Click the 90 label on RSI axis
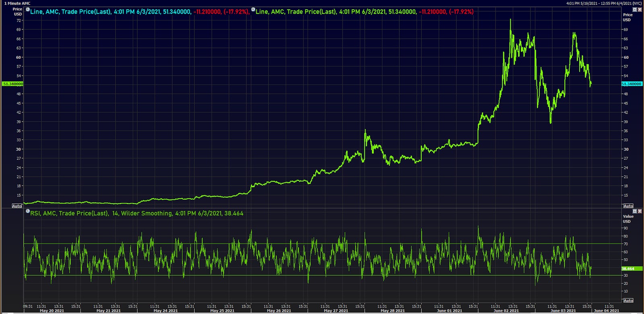644x314 pixels. pyautogui.click(x=625, y=228)
